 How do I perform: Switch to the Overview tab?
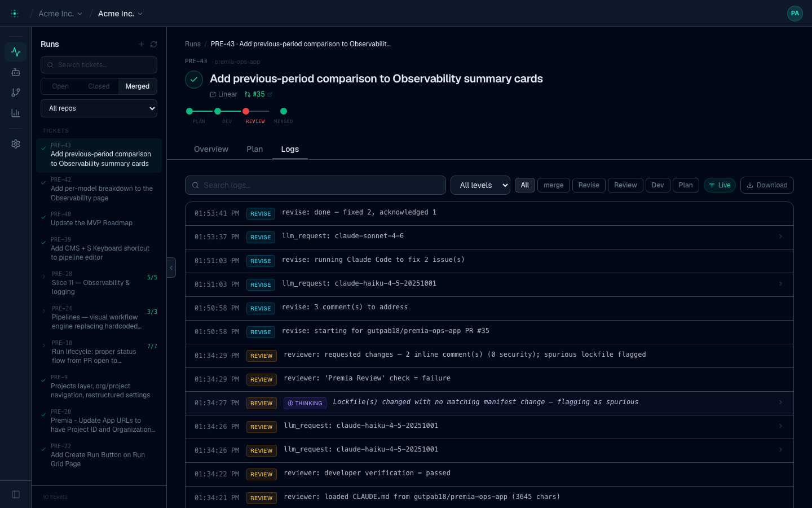tap(211, 149)
